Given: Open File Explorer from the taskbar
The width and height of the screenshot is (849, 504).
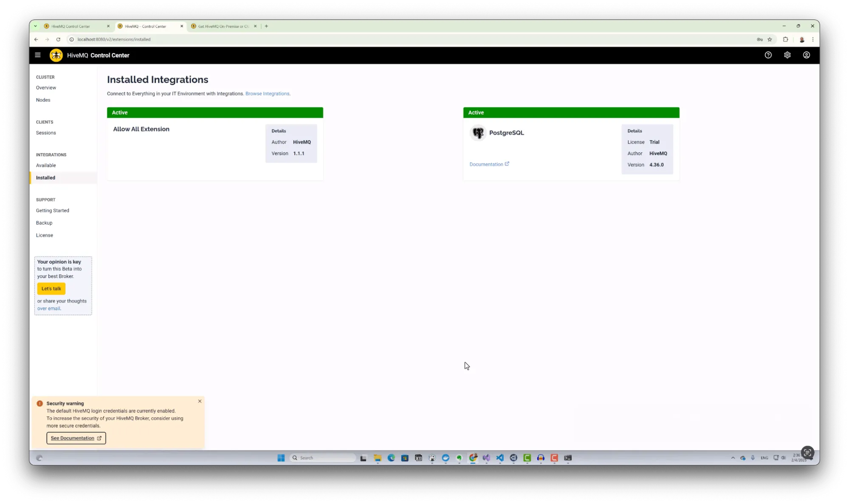Looking at the screenshot, I should (x=377, y=458).
